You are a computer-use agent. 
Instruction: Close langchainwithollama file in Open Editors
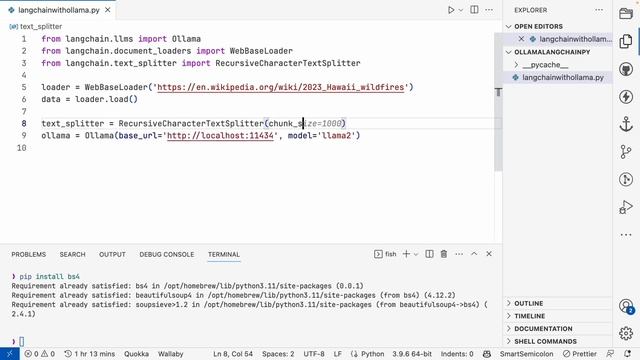(521, 39)
